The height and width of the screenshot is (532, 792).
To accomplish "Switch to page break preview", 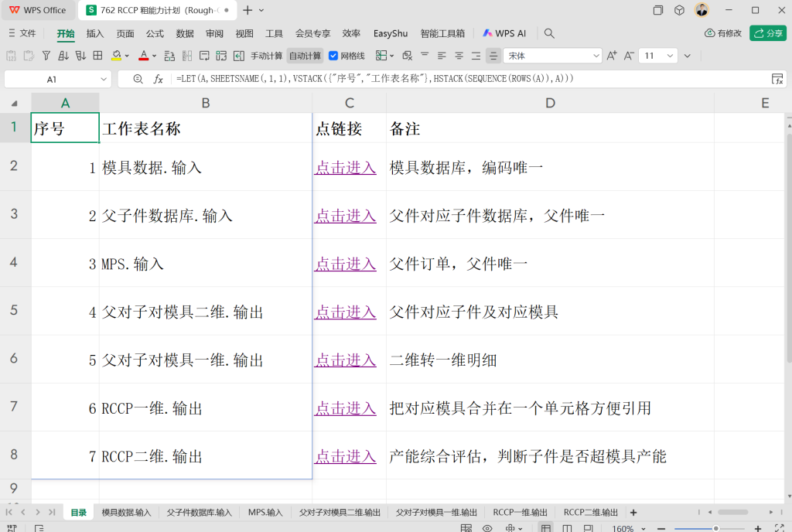I will click(588, 528).
